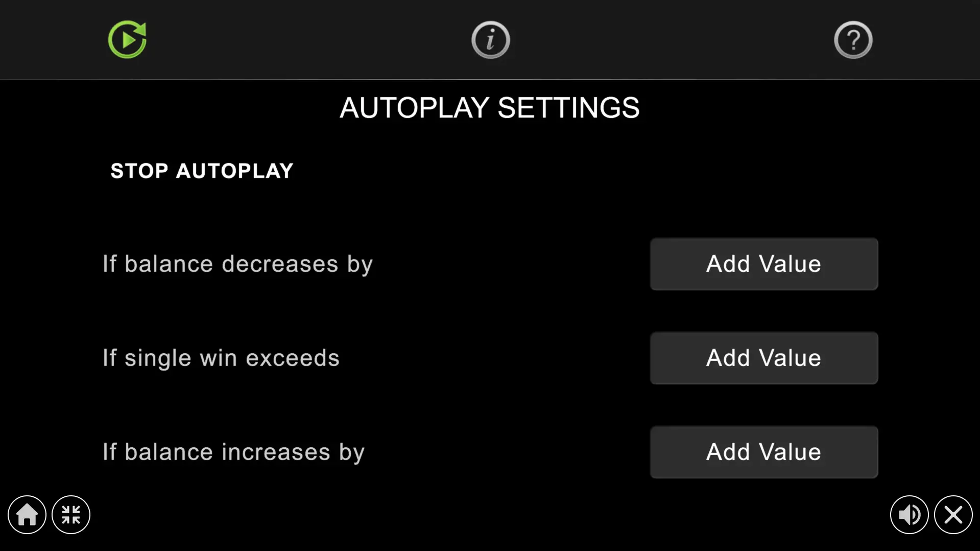The image size is (980, 551).
Task: Click the AUTOPLAY SETTINGS title
Action: coord(489,107)
